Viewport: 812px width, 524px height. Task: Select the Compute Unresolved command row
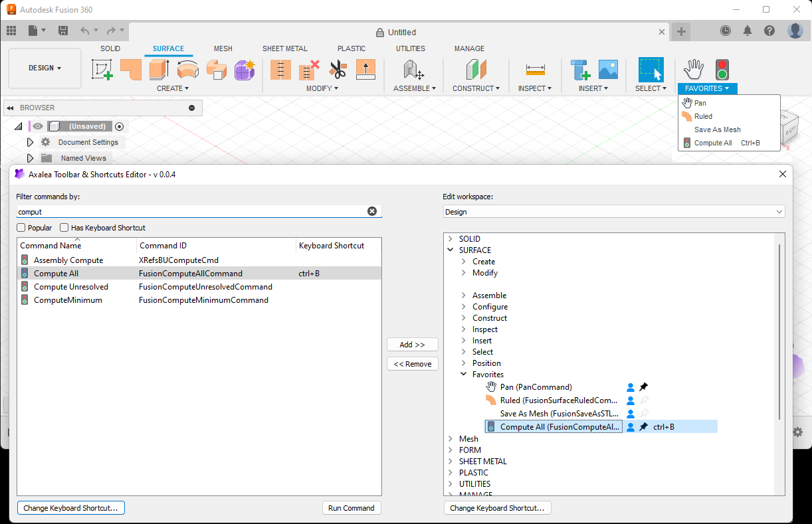pyautogui.click(x=199, y=287)
